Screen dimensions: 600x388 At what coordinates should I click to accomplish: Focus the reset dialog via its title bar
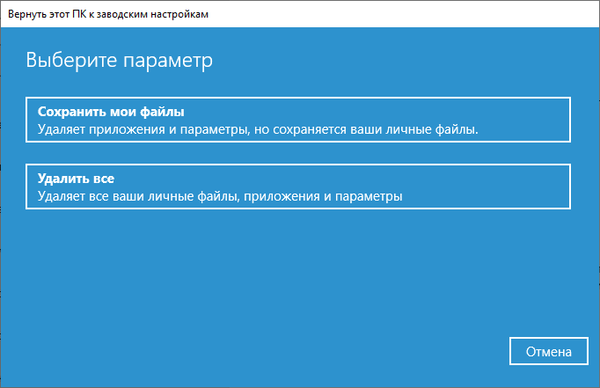pos(300,14)
